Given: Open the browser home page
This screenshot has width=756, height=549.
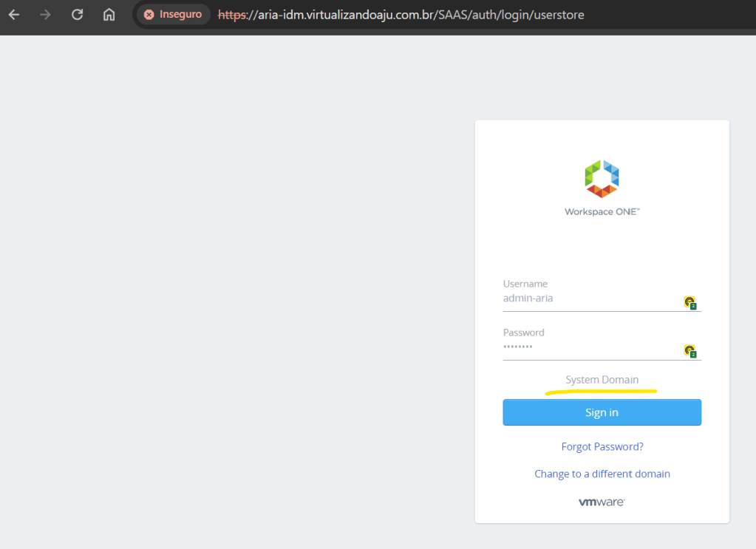Looking at the screenshot, I should (x=109, y=15).
